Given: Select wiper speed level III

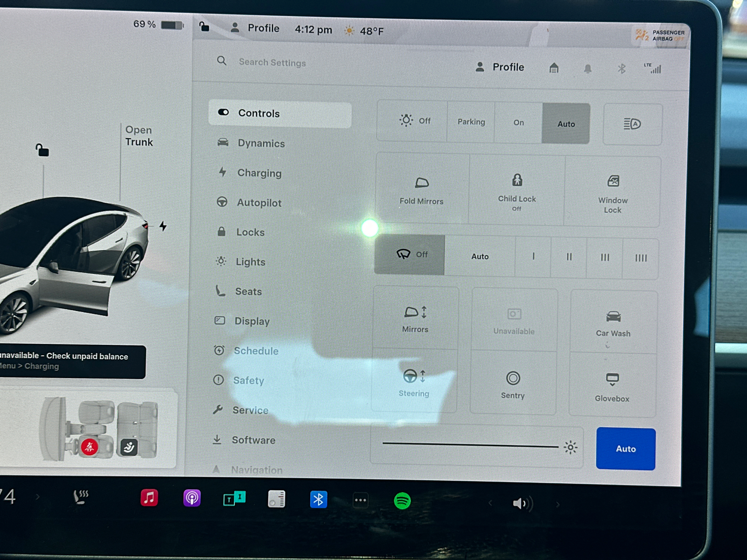Looking at the screenshot, I should tap(605, 257).
